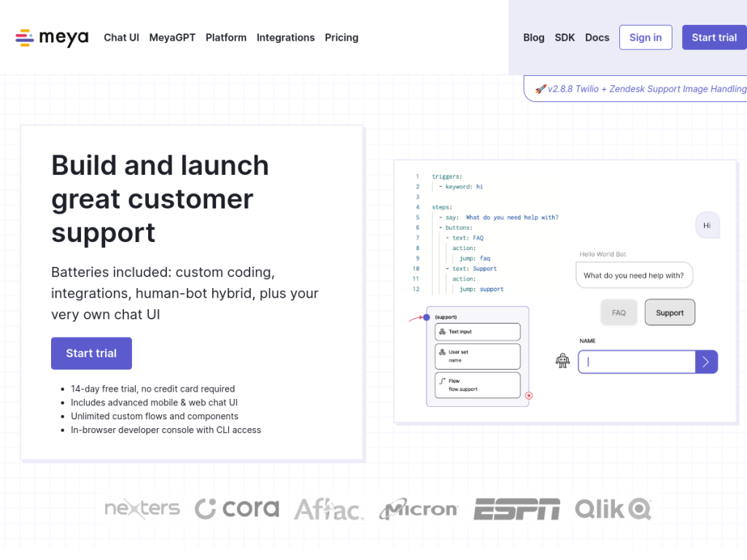This screenshot has height=560, width=747.
Task: Select the Flow flow.support node
Action: [x=477, y=385]
